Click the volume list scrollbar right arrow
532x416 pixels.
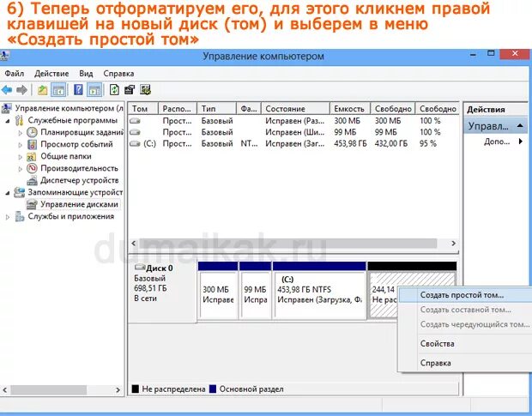point(453,244)
